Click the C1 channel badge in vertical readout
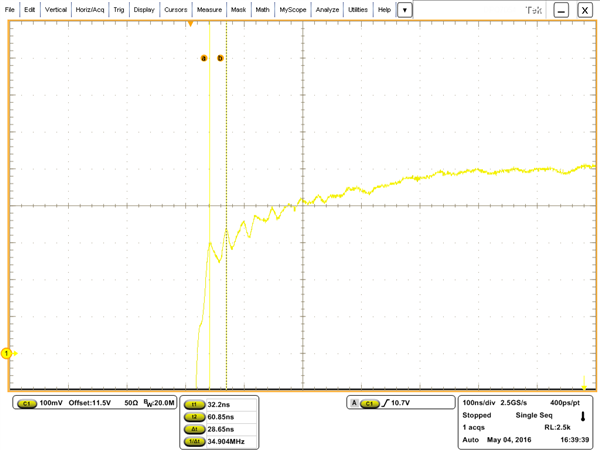The height and width of the screenshot is (450, 600). coord(27,403)
